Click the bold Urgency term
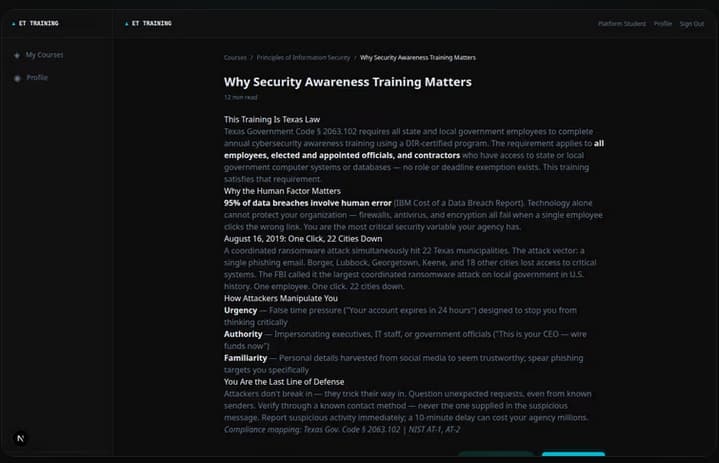Image resolution: width=719 pixels, height=463 pixels. pyautogui.click(x=240, y=311)
